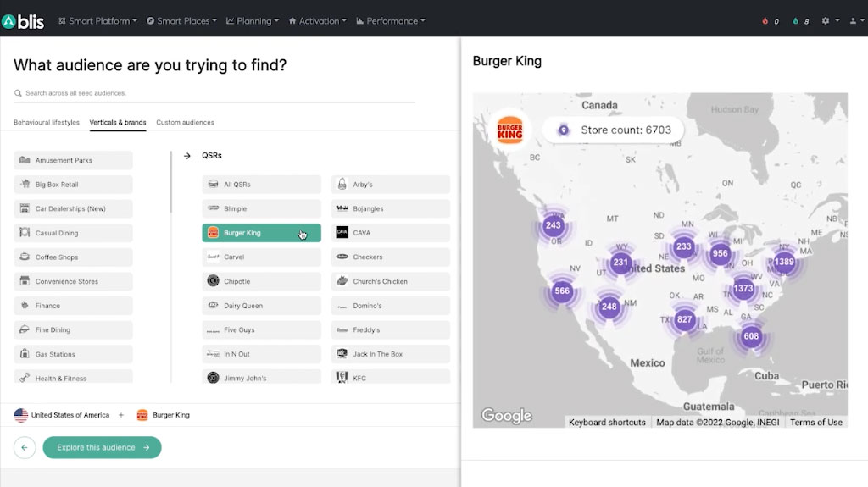Select Big Box Retail vertical
Viewport: 868px width, 487px height.
point(73,185)
